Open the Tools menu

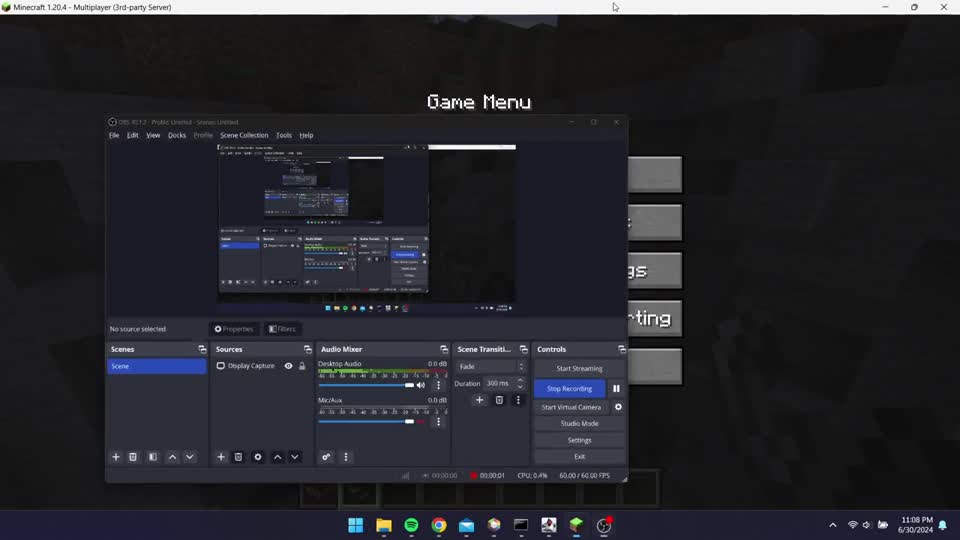tap(283, 135)
